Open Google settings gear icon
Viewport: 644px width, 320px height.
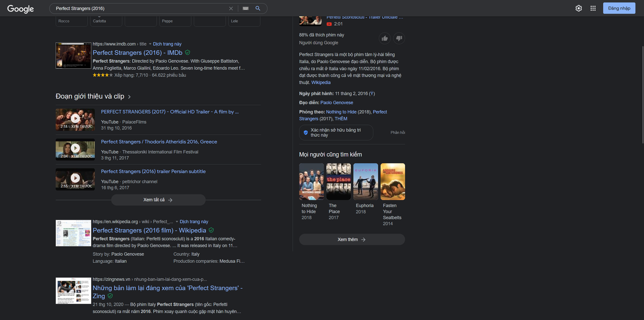[579, 8]
